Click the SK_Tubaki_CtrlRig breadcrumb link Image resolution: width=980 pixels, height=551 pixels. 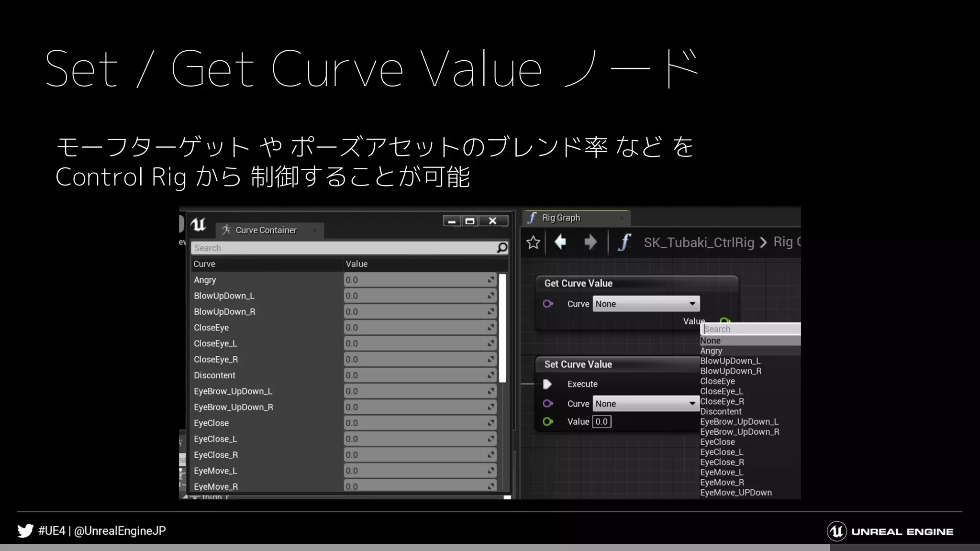tap(699, 242)
